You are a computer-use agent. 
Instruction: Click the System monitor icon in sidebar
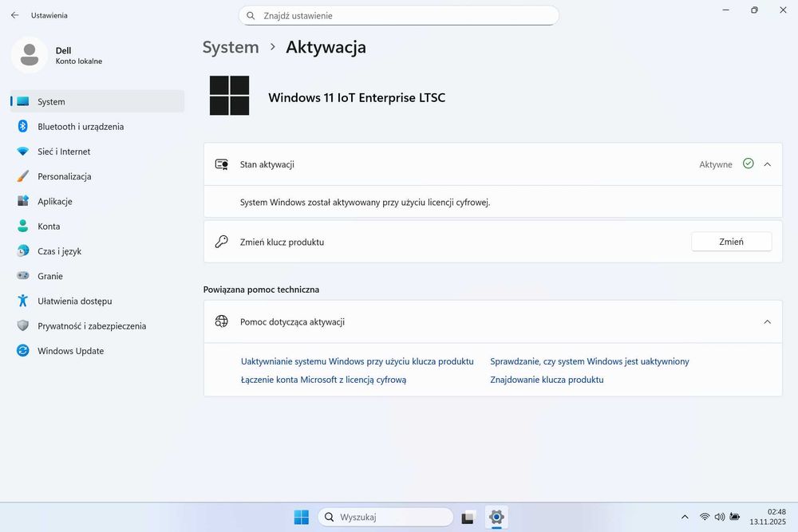pyautogui.click(x=23, y=102)
